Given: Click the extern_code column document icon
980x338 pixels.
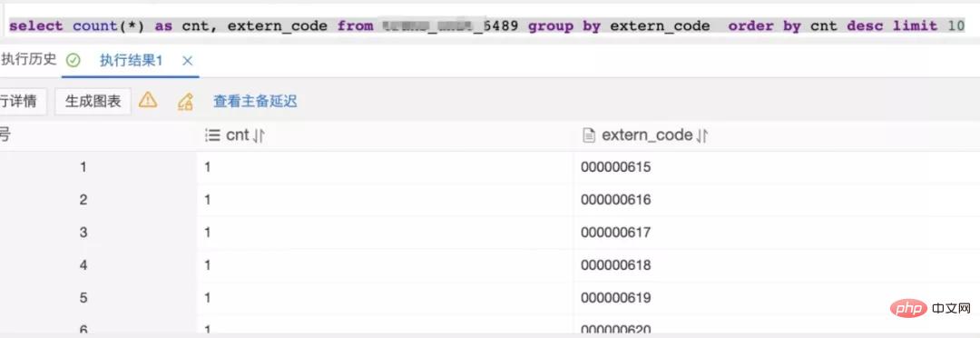Looking at the screenshot, I should [588, 135].
